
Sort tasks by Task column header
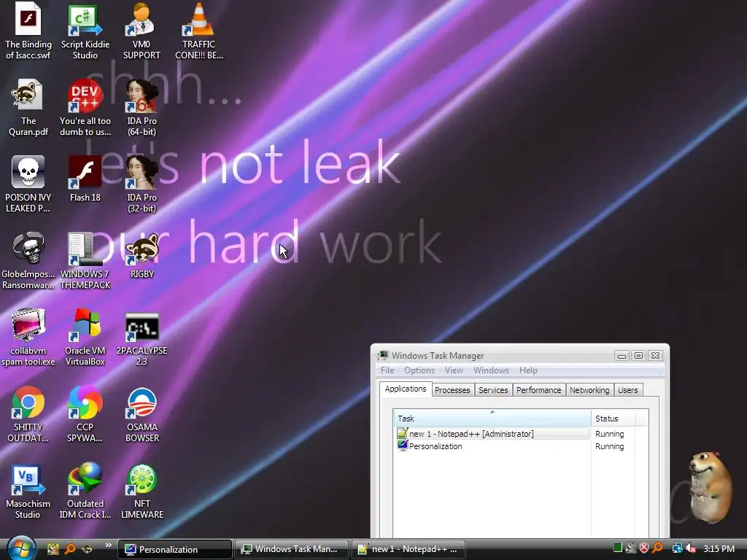pos(492,418)
